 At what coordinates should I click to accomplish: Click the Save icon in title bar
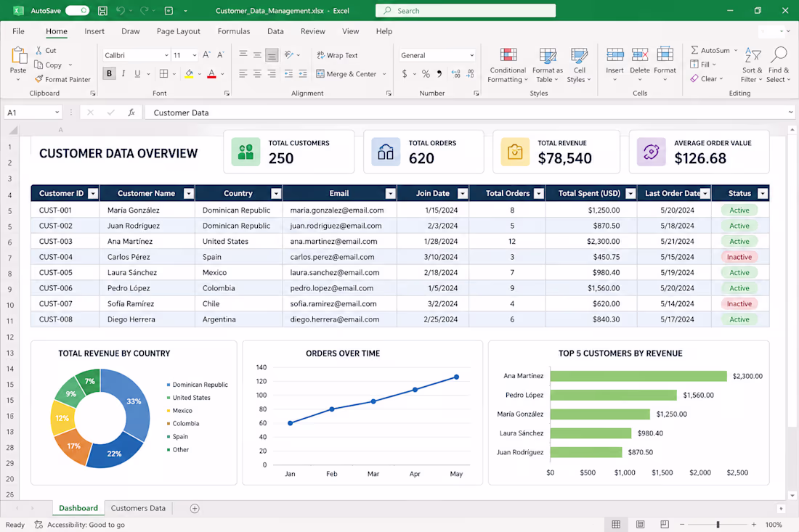102,11
